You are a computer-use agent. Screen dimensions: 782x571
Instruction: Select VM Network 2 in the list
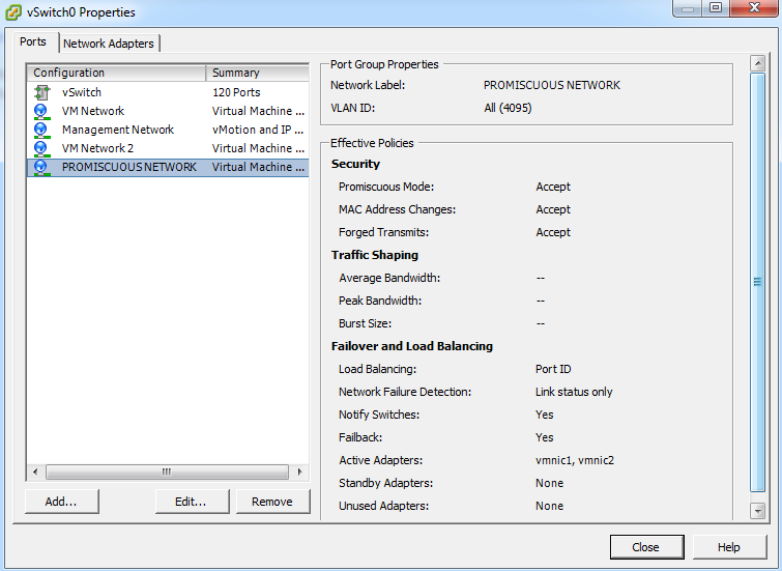(x=97, y=148)
